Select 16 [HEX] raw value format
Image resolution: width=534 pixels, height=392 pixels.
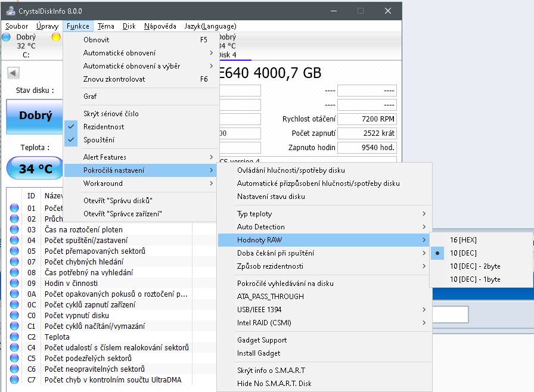click(481, 240)
